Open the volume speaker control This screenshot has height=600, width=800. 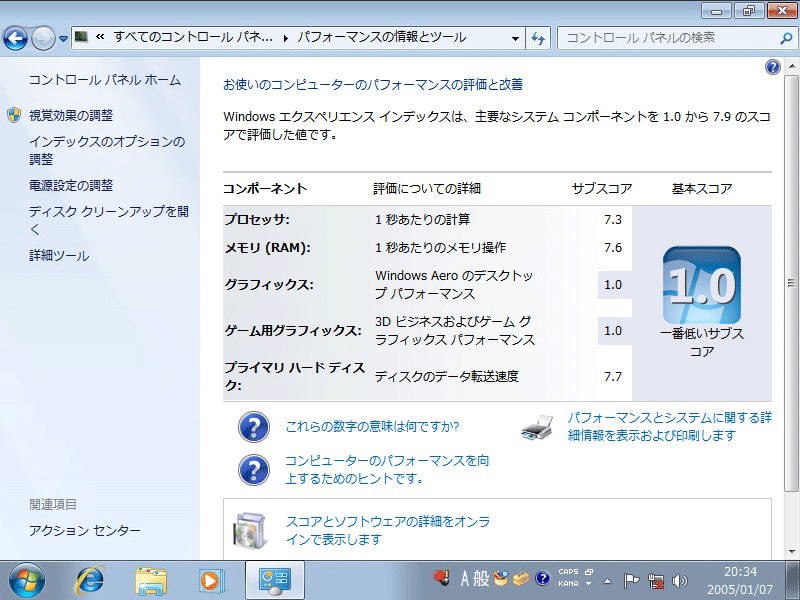pos(680,581)
